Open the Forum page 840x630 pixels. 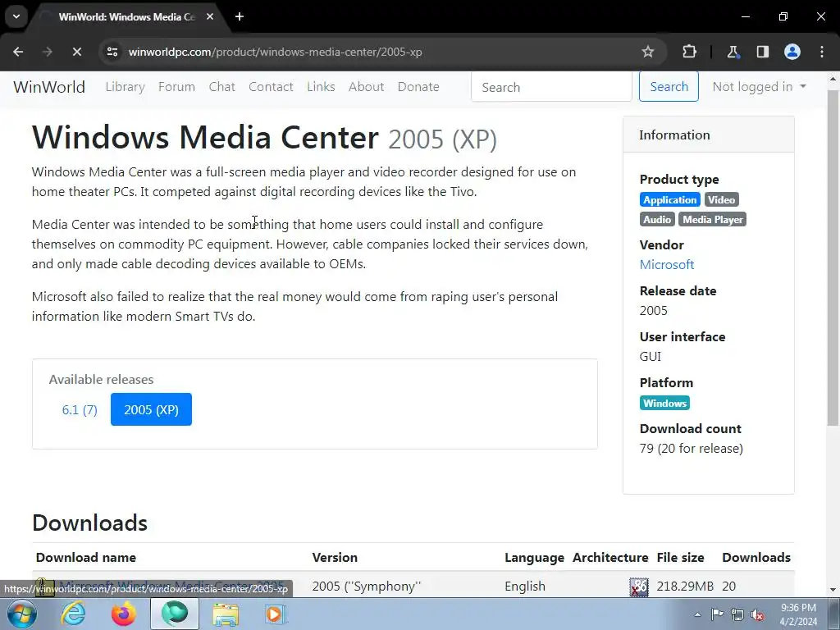[176, 87]
